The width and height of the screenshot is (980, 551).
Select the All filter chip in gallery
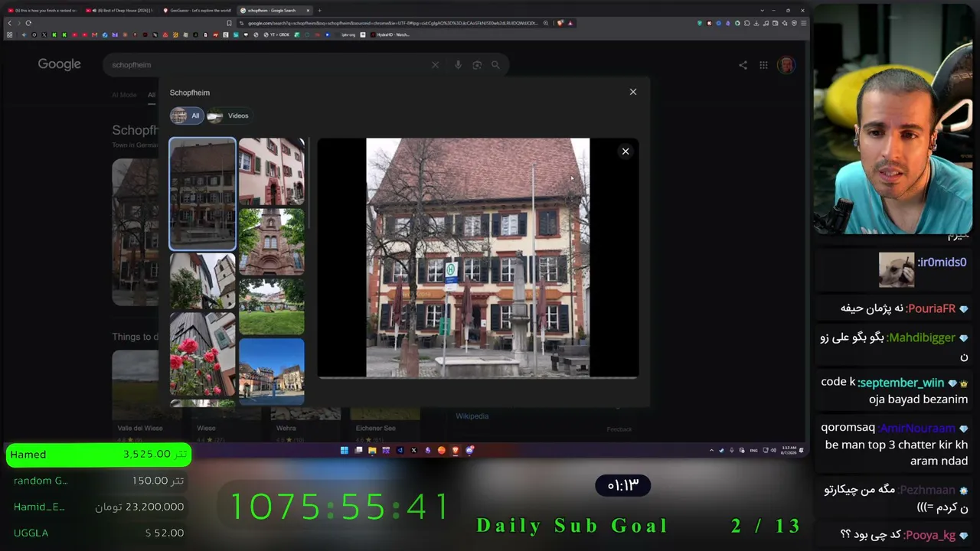[186, 116]
